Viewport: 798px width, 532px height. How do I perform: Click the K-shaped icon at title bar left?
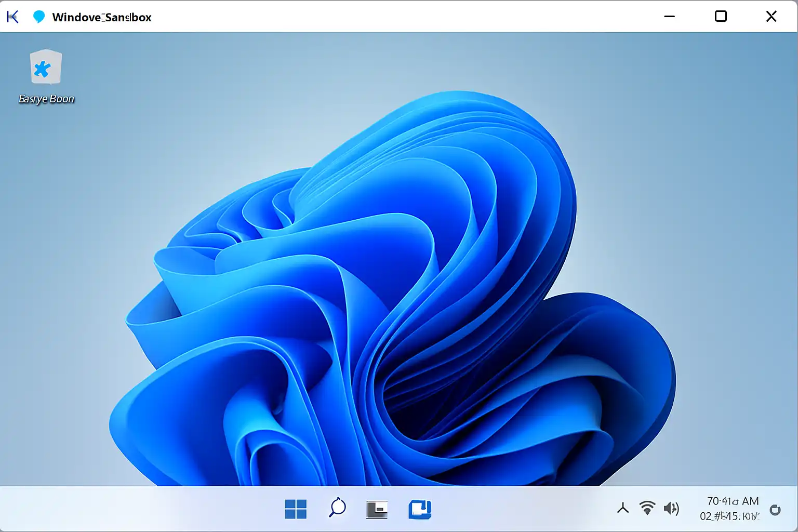[13, 17]
